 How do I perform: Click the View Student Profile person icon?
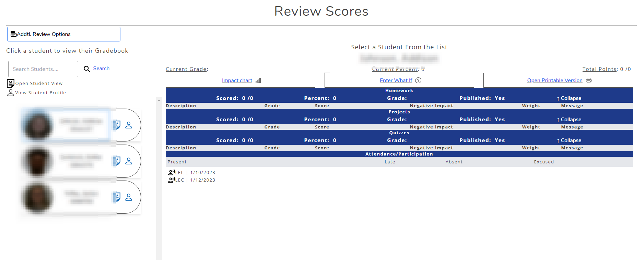(11, 92)
